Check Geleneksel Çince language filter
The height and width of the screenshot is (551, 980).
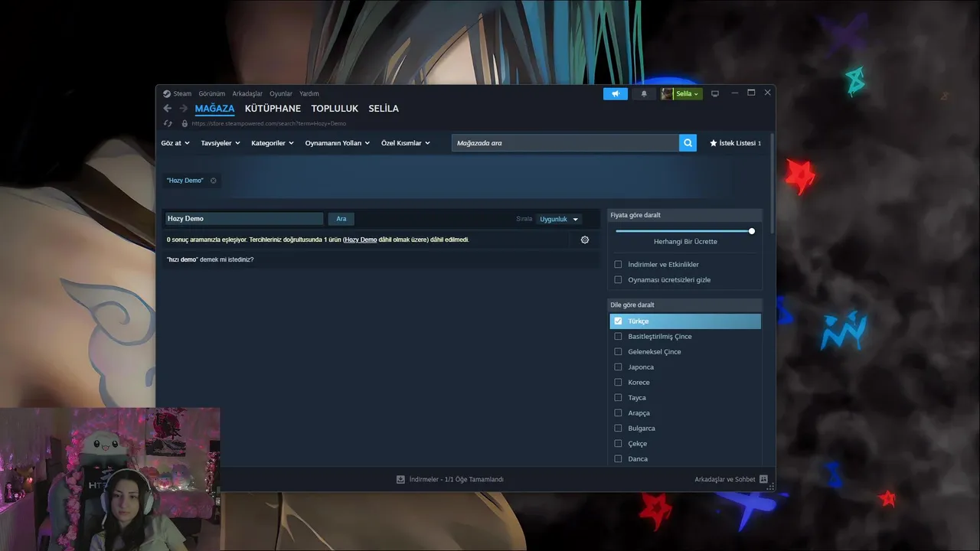click(x=618, y=352)
